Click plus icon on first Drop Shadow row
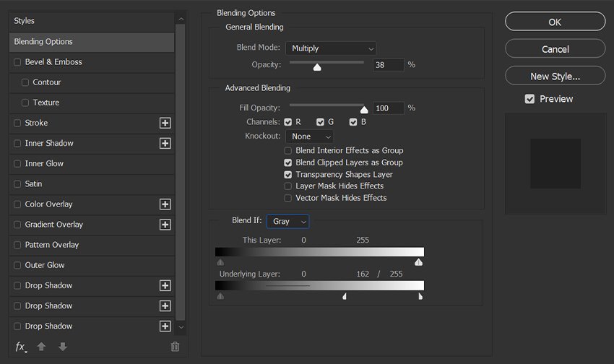614x364 pixels. click(x=165, y=286)
